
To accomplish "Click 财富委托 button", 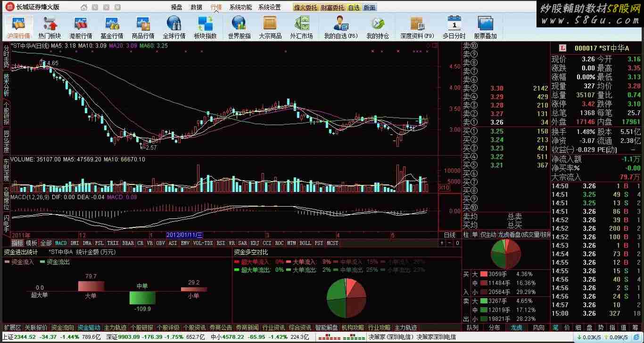I will (333, 8).
